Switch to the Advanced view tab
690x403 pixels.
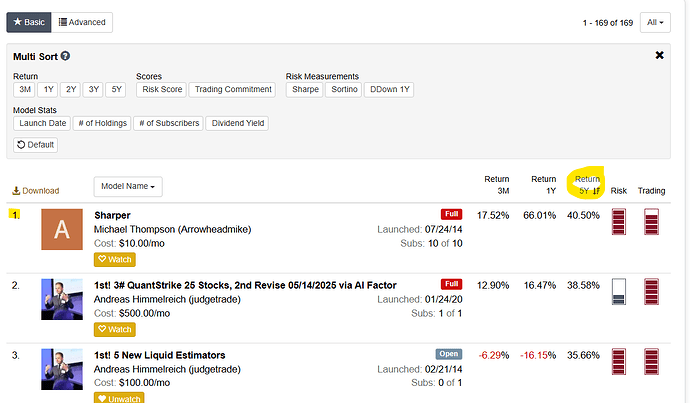[x=83, y=22]
